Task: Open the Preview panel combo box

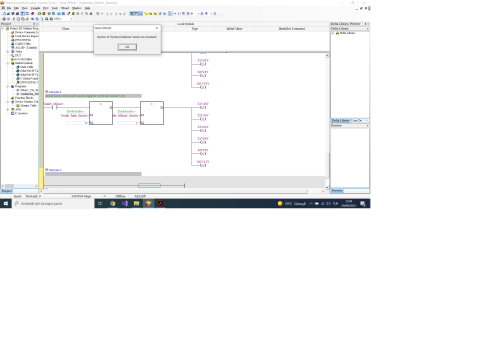Action: pyautogui.click(x=350, y=125)
